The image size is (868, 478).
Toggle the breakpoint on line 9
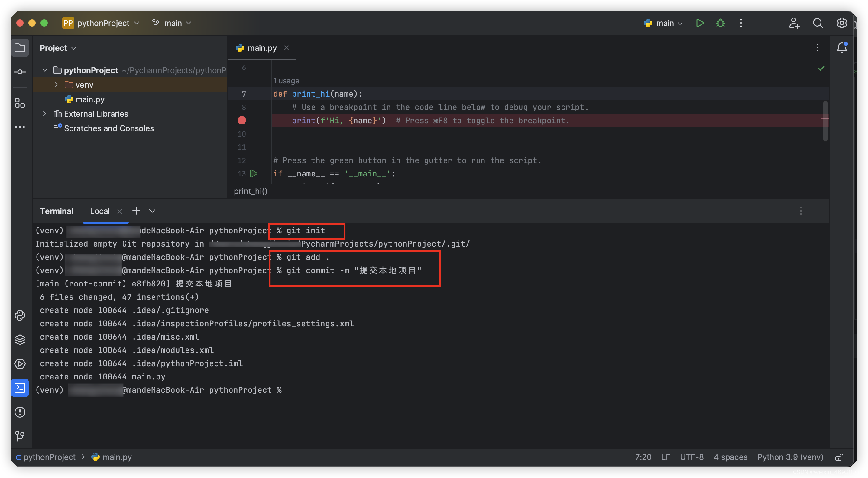click(241, 120)
